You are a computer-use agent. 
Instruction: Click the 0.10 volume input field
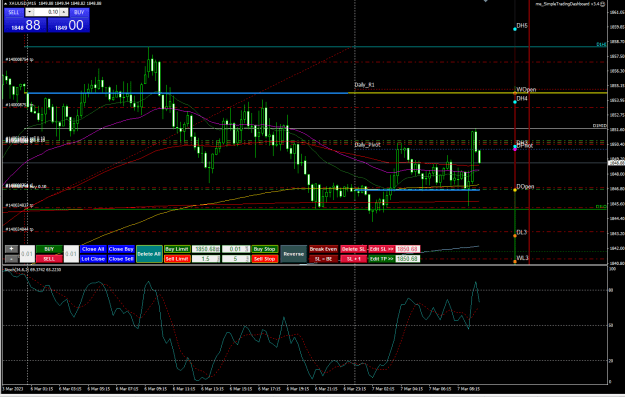coord(46,12)
